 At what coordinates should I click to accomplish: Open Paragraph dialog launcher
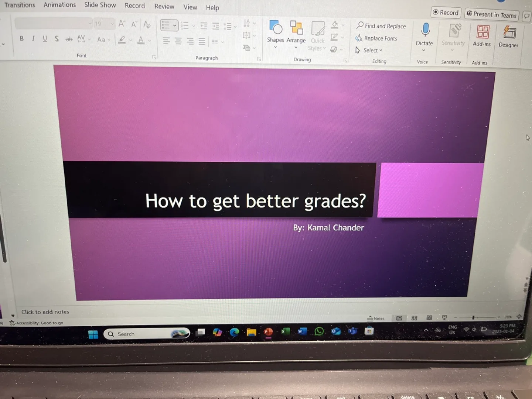259,59
